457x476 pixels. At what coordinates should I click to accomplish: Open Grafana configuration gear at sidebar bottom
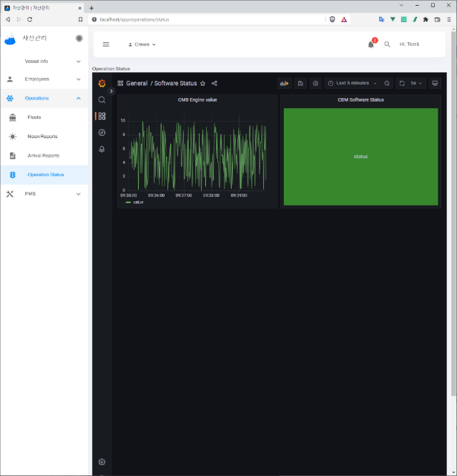point(102,462)
